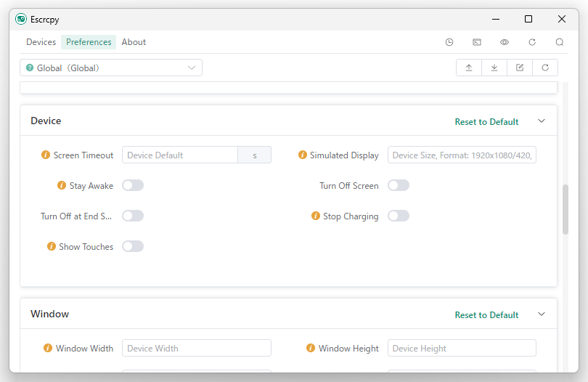Switch to the Devices tab
This screenshot has height=382, width=588.
(41, 42)
